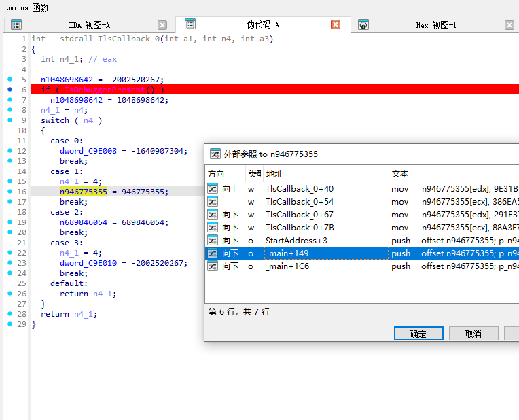Toggle breakpoint dot on line 6
The image size is (519, 420).
[10, 90]
